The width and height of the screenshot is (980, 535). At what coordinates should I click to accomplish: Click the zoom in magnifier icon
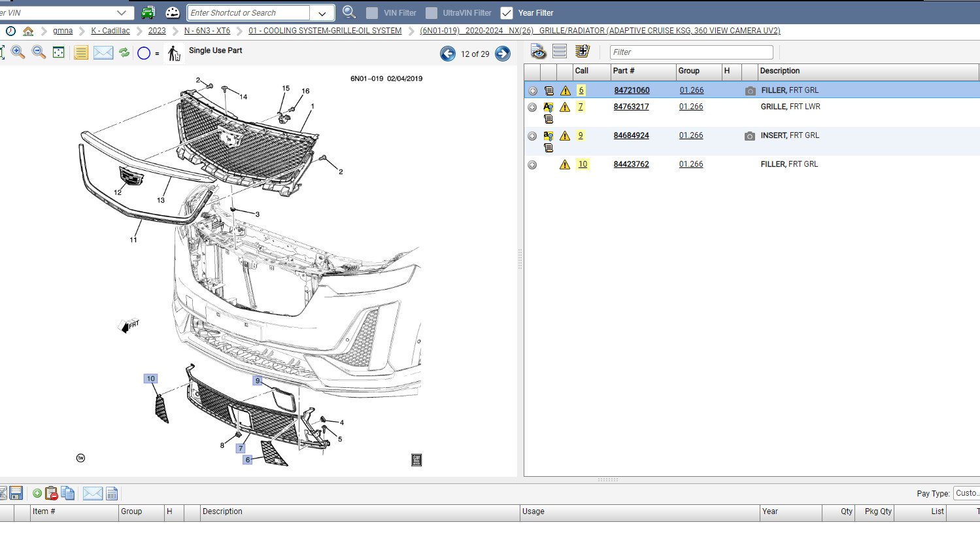(18, 52)
